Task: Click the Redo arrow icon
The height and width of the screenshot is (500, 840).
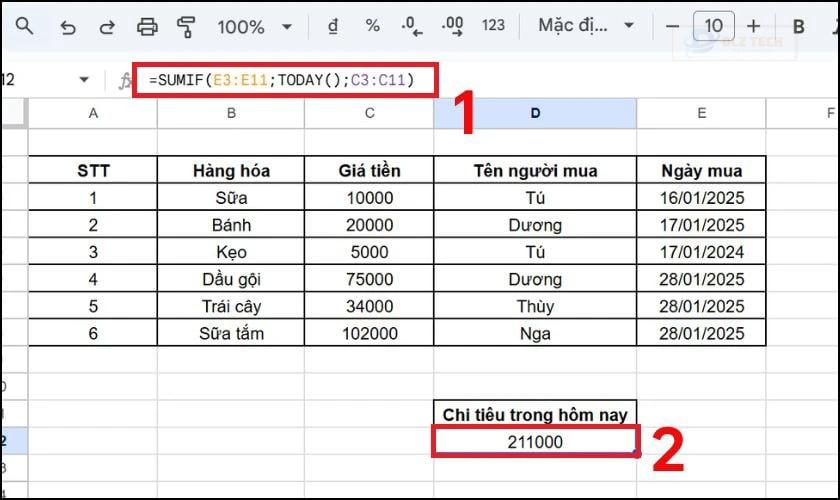Action: coord(107,27)
